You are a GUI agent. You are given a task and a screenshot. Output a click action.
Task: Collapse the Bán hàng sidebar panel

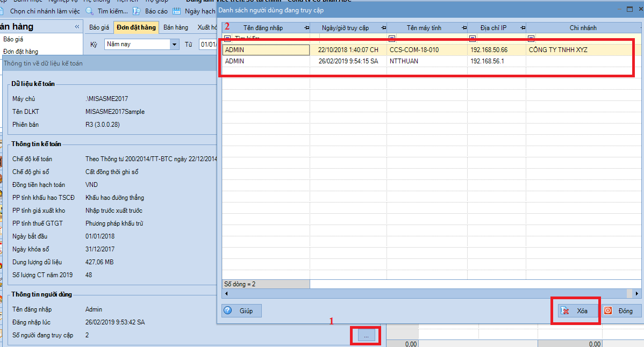click(77, 27)
